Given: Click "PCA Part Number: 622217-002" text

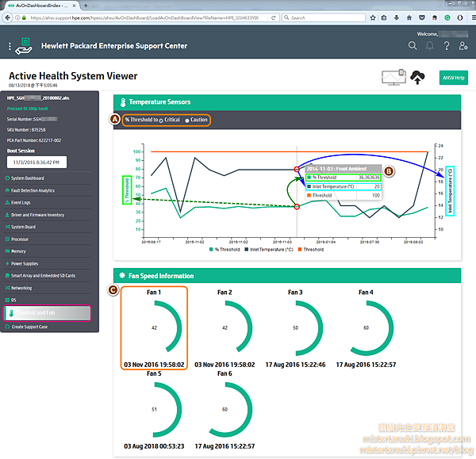Looking at the screenshot, I should tap(34, 140).
